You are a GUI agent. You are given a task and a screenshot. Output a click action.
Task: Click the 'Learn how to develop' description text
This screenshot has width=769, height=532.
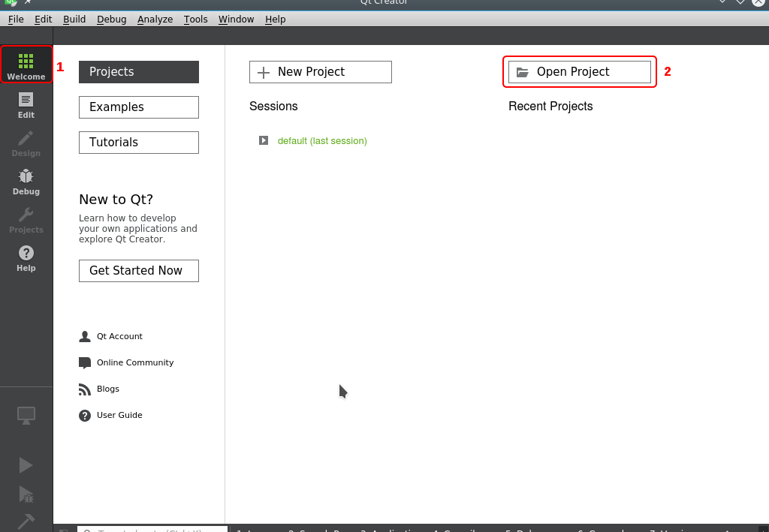pos(138,229)
